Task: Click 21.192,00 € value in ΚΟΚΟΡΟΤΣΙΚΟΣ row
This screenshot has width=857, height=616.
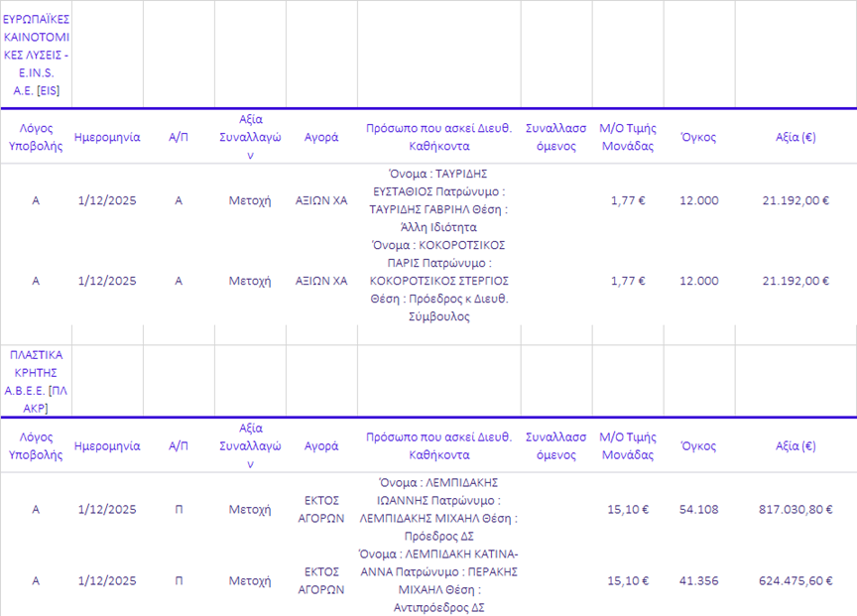Action: [x=796, y=281]
